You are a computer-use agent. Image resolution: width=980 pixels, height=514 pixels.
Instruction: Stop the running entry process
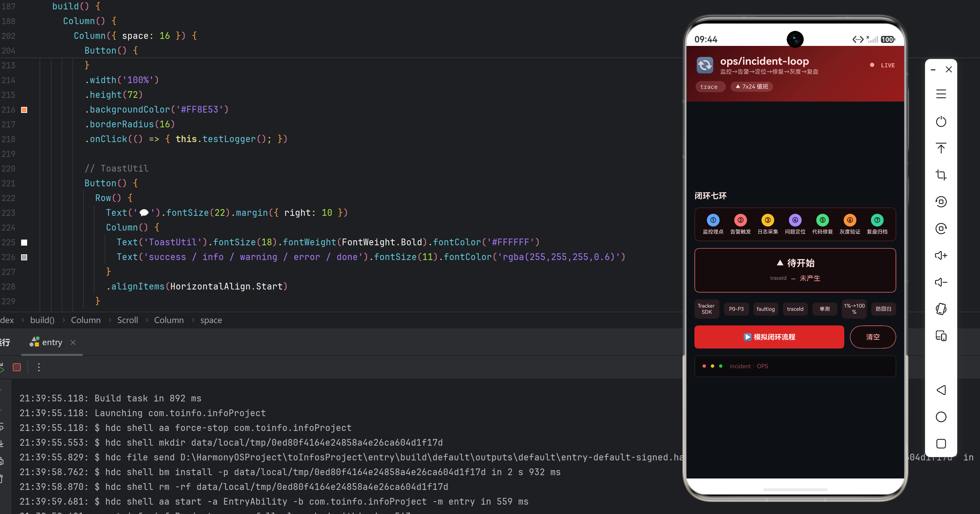pyautogui.click(x=17, y=367)
